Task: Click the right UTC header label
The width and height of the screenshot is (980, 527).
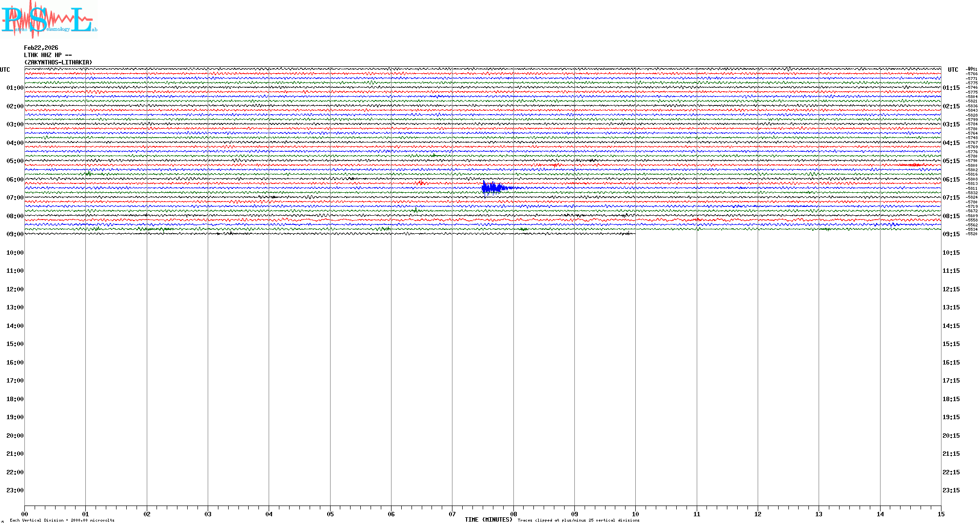Action: [x=953, y=70]
